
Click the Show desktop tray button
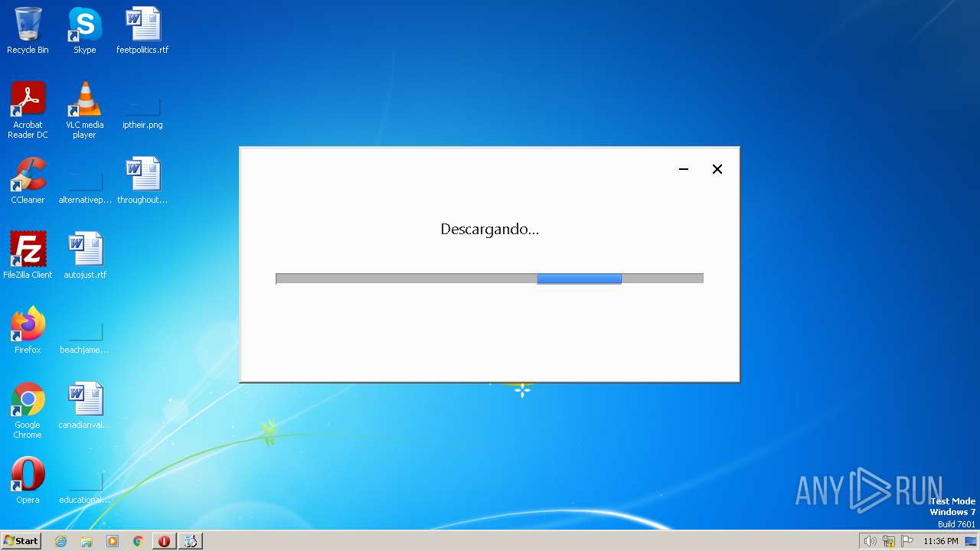[972, 541]
